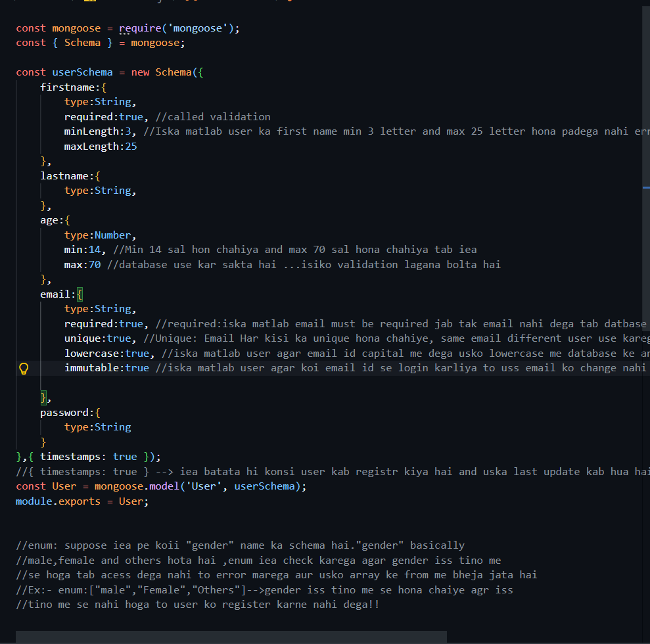Click 'type:String' under lastname
This screenshot has height=644, width=650.
click(x=97, y=191)
